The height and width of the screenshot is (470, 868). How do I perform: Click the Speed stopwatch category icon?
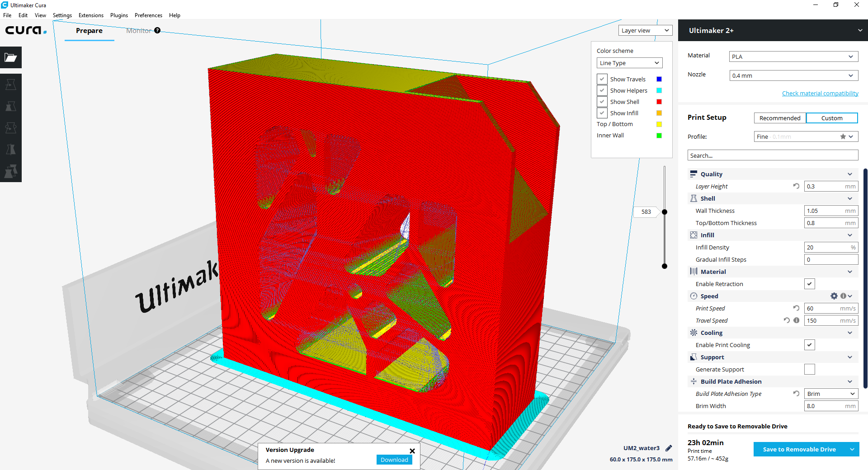click(693, 296)
